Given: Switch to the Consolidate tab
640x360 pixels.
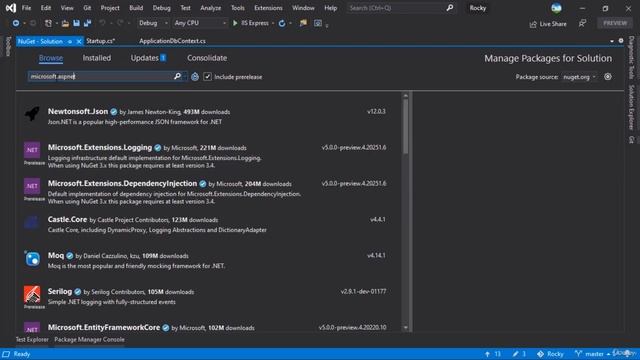Looking at the screenshot, I should point(207,58).
